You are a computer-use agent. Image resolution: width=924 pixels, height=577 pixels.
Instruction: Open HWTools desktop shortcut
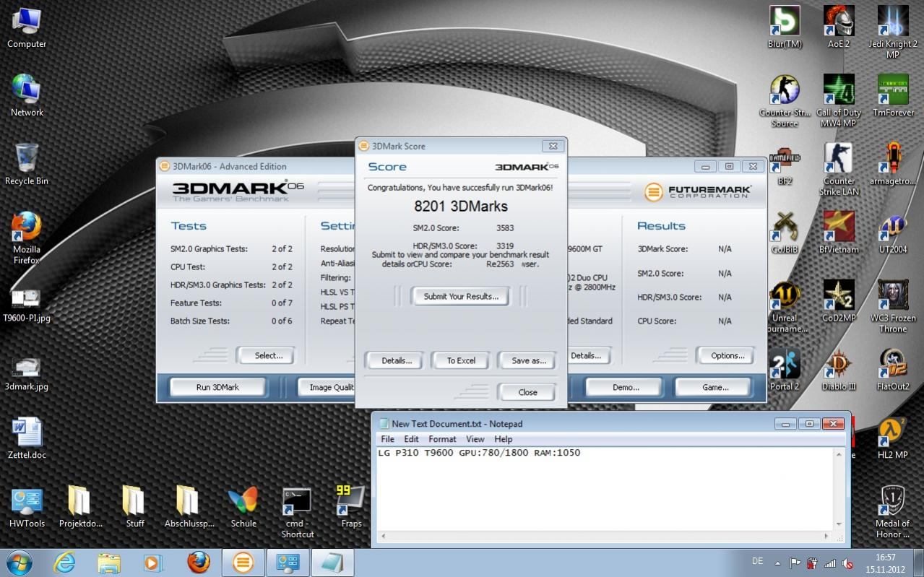(x=27, y=507)
